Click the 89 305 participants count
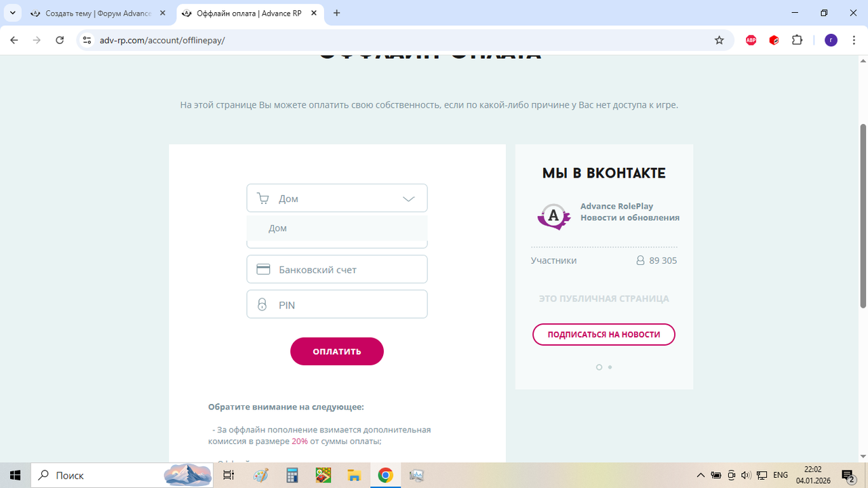Viewport: 868px width, 488px height. pos(663,260)
